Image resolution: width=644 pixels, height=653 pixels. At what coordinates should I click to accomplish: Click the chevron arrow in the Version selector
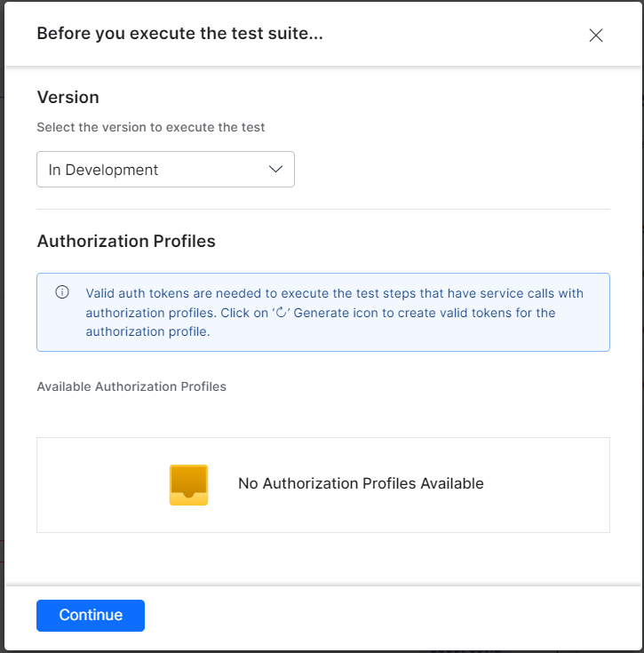(x=275, y=170)
